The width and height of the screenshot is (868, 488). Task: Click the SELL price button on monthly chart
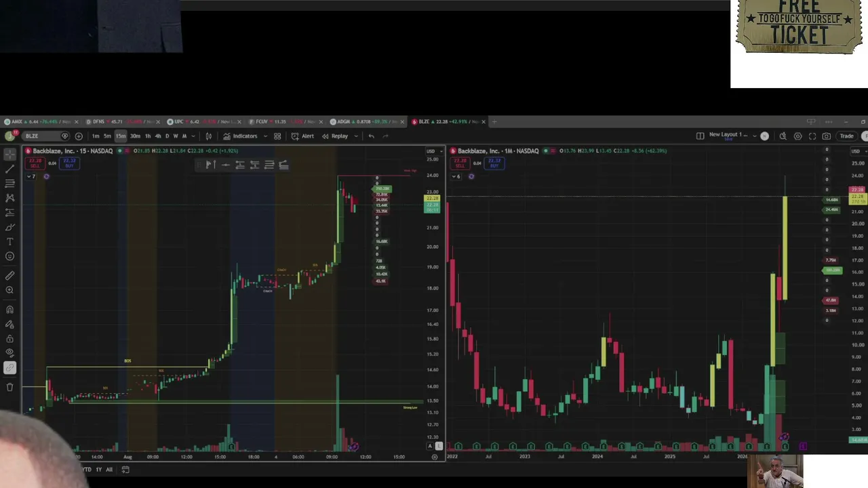(x=460, y=163)
